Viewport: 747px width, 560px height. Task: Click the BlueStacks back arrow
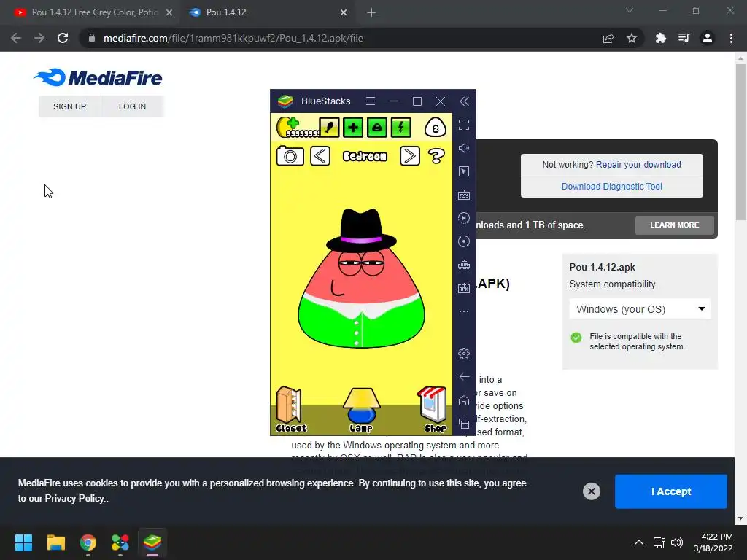click(464, 377)
